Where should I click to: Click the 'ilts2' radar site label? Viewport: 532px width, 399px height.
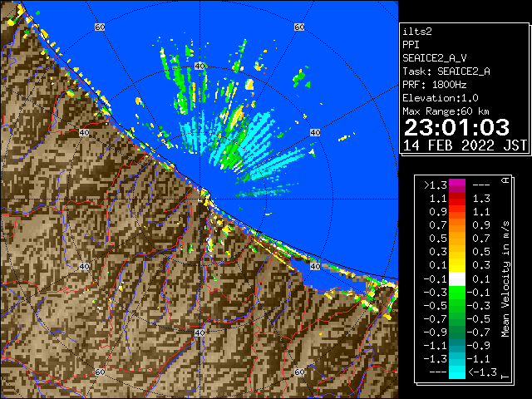pyautogui.click(x=417, y=32)
